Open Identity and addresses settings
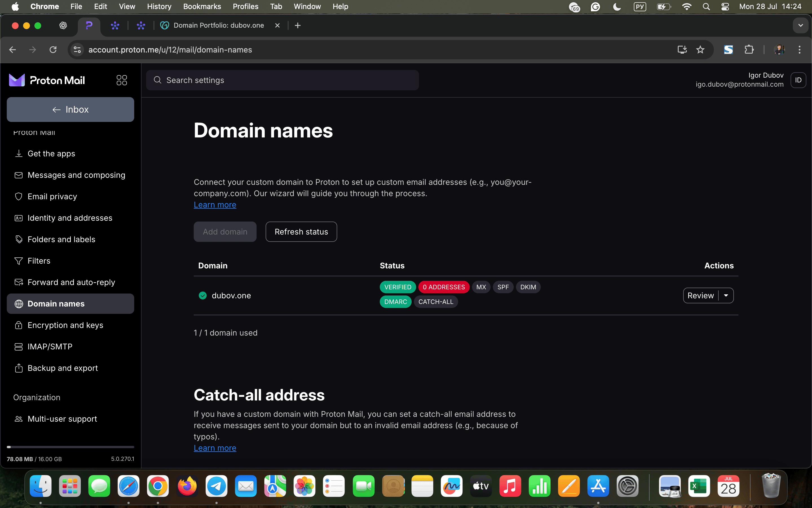 point(70,218)
